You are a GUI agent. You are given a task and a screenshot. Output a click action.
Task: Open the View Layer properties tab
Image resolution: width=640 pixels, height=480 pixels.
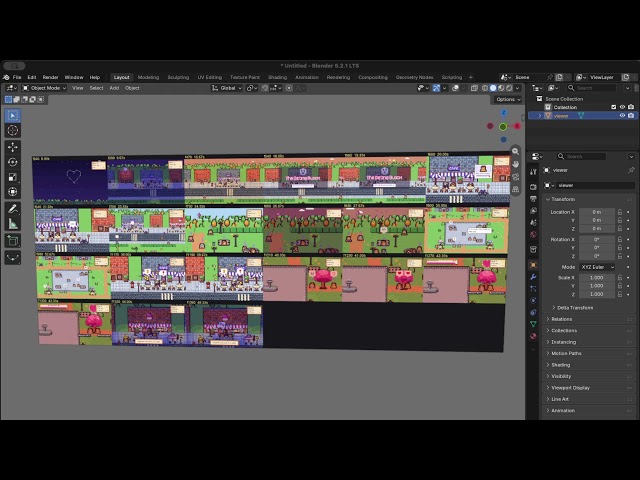click(x=533, y=211)
